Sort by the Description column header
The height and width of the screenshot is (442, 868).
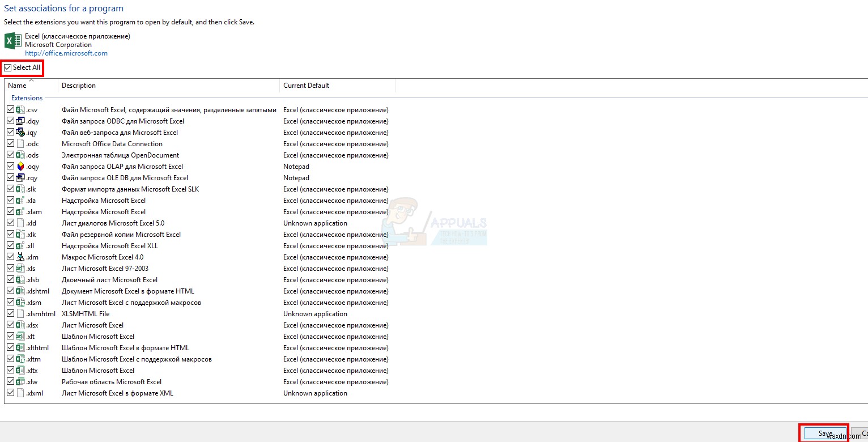169,86
